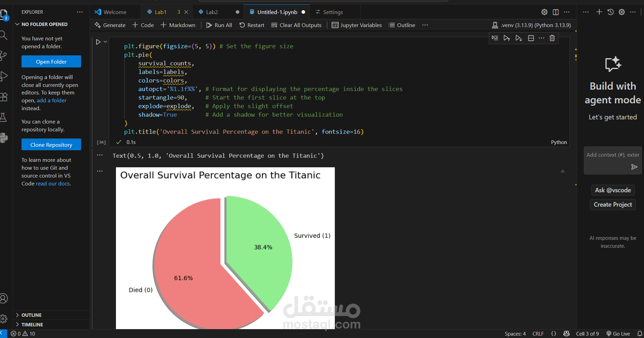Open the Settings editor tab
644x338 pixels.
click(332, 12)
